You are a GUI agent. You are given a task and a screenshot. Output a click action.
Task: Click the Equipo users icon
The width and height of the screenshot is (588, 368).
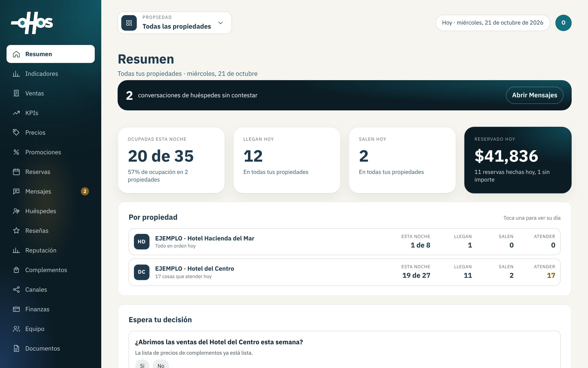click(16, 329)
